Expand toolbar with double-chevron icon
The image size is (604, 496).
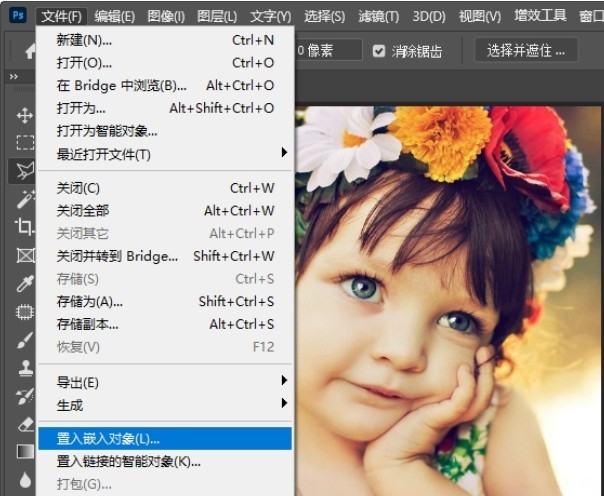pyautogui.click(x=14, y=77)
